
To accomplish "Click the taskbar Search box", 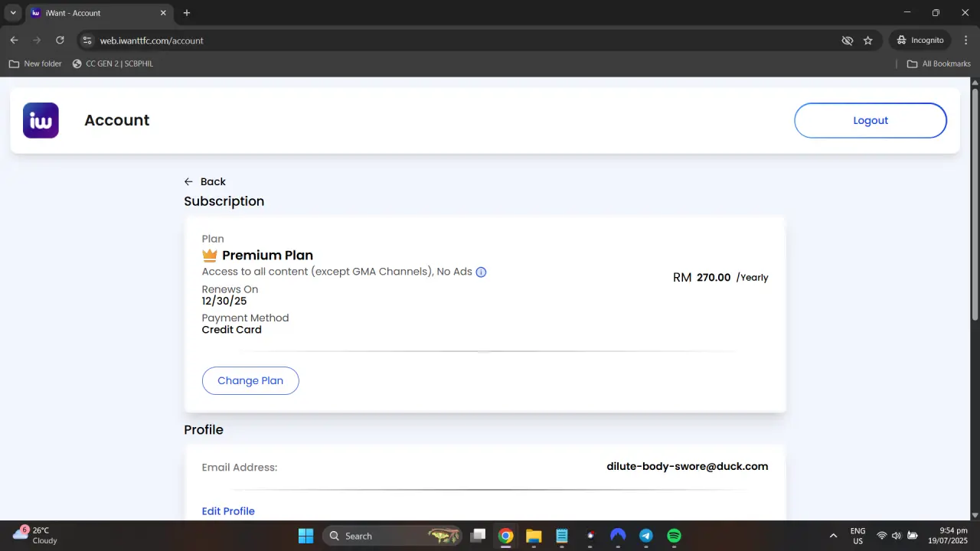I will pyautogui.click(x=392, y=536).
